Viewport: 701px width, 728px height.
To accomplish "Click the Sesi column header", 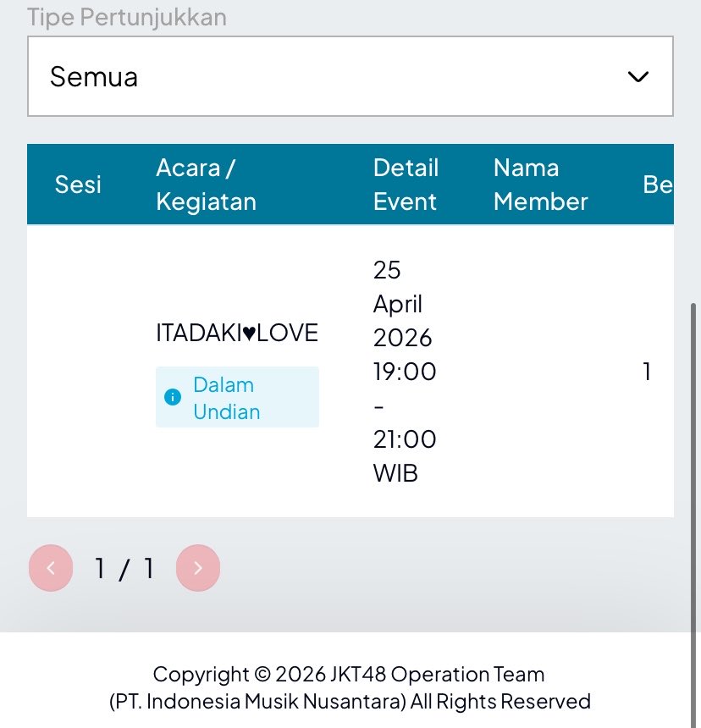I will [x=78, y=185].
